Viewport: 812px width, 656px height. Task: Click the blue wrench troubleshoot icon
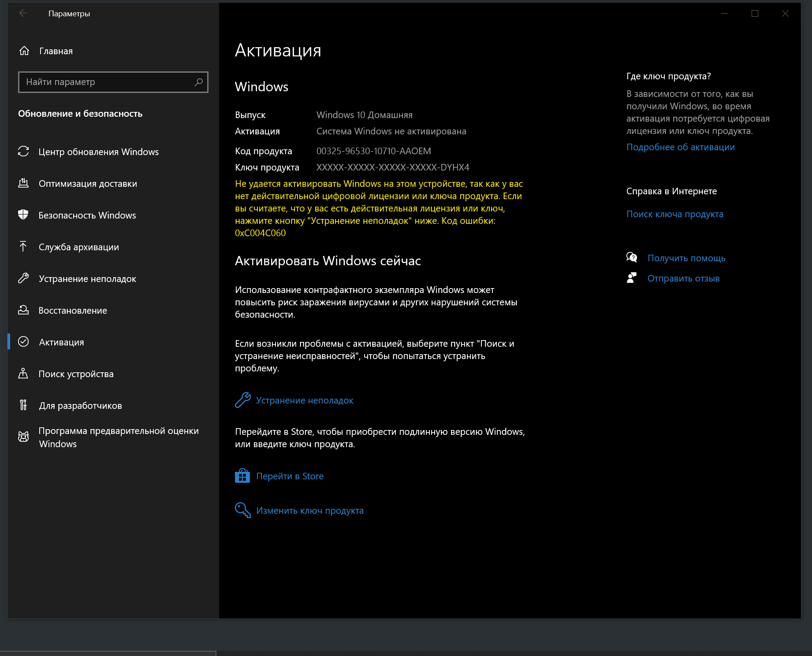(x=243, y=400)
